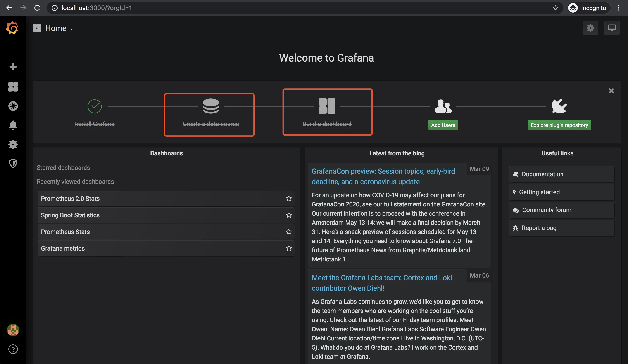Image resolution: width=628 pixels, height=364 pixels.
Task: Open the Getting started link
Action: click(561, 192)
